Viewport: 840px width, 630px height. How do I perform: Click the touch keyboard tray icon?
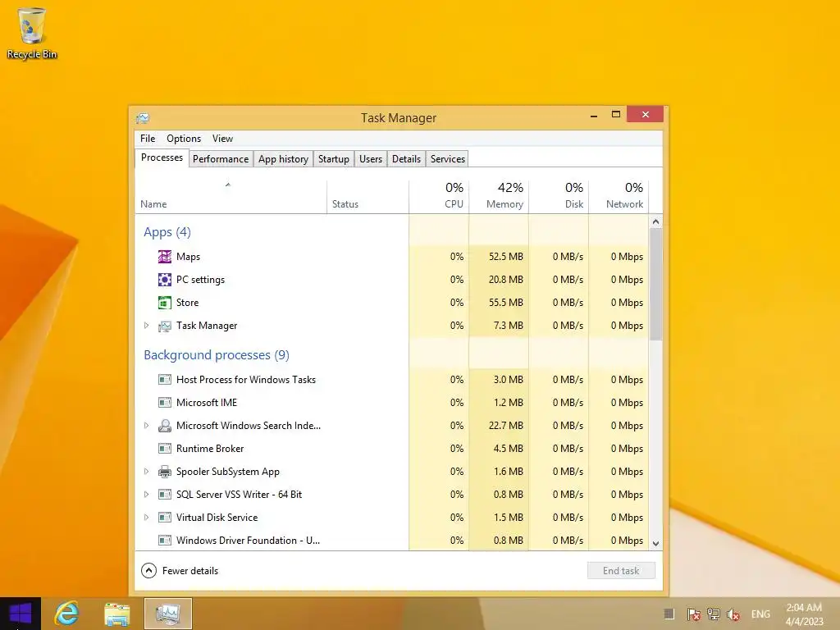(x=669, y=614)
